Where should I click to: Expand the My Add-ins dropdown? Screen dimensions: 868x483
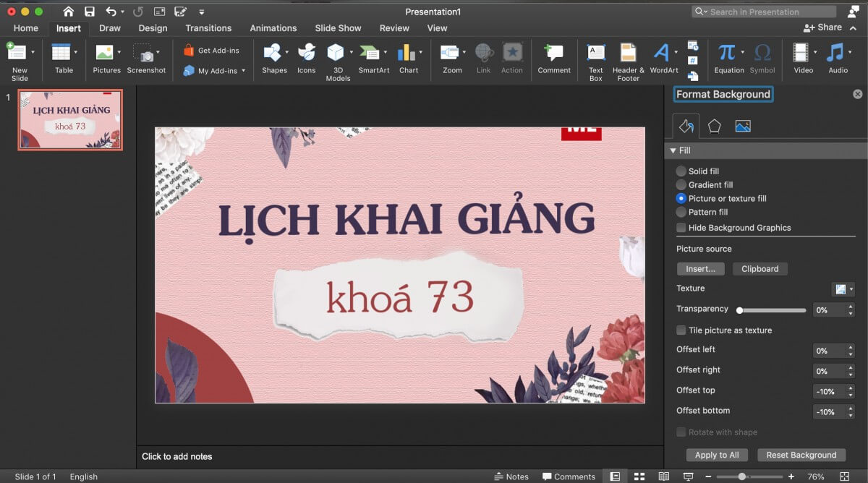pyautogui.click(x=243, y=71)
